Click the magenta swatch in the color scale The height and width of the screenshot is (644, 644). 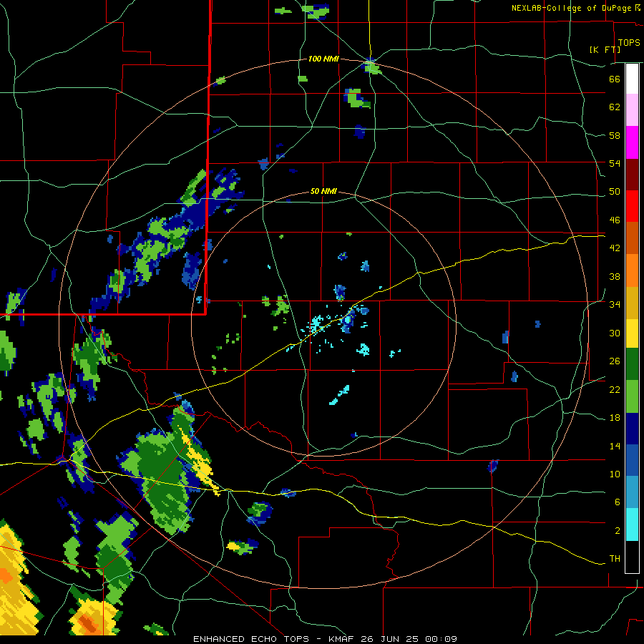632,142
